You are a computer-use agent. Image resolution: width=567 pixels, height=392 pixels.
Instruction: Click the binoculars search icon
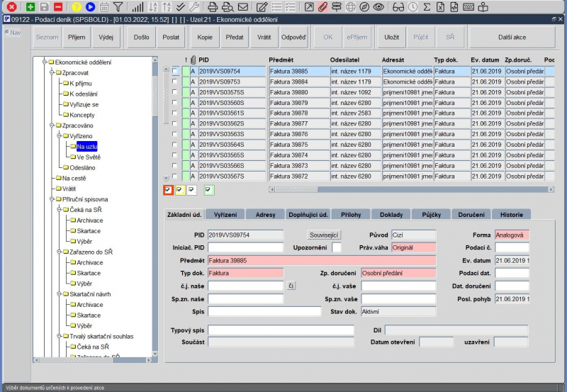398,6
